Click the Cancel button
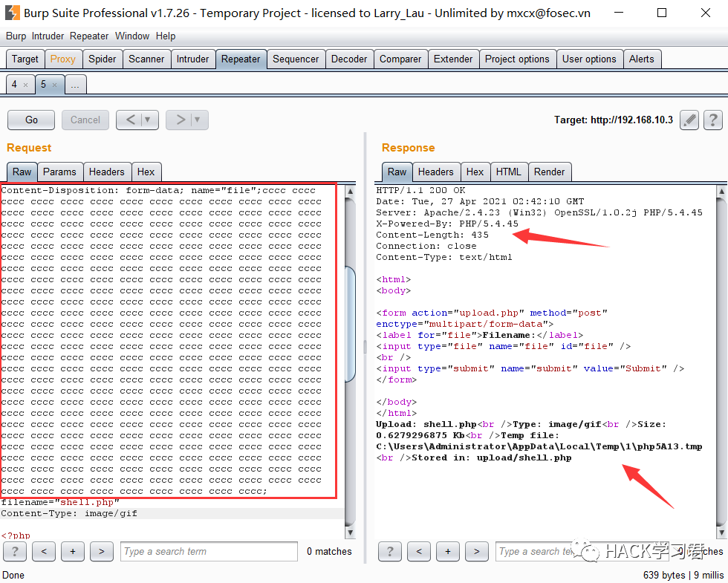This screenshot has width=728, height=583. [85, 120]
